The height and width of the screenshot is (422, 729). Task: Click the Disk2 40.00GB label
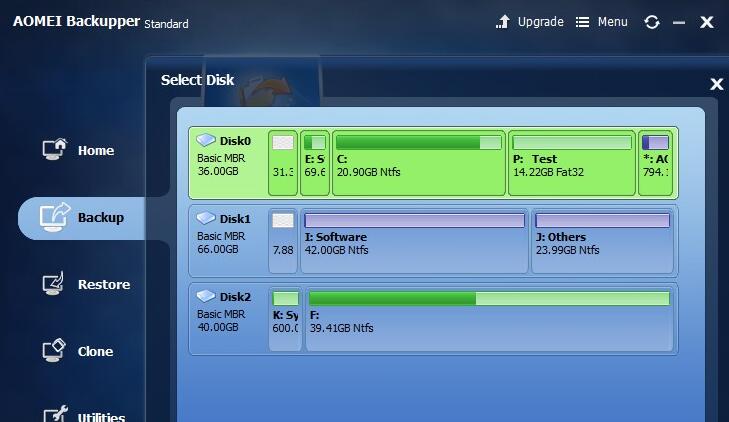218,327
